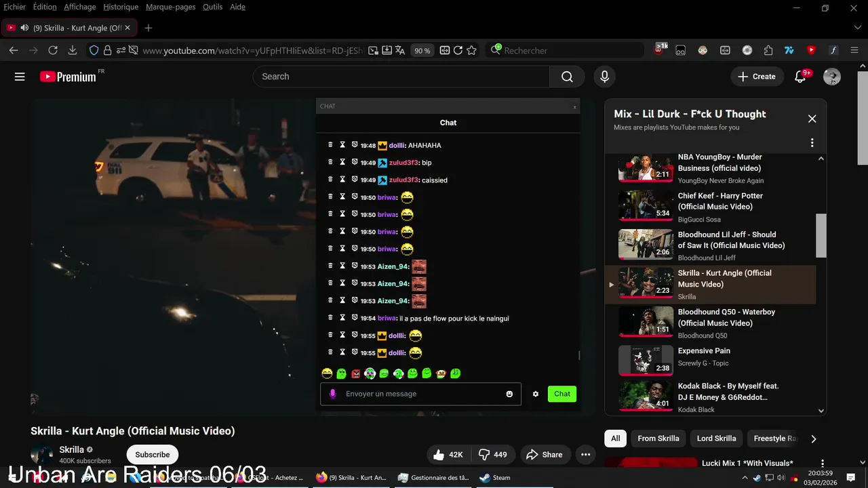
Task: Open the Windows notification center icon
Action: pos(850,477)
